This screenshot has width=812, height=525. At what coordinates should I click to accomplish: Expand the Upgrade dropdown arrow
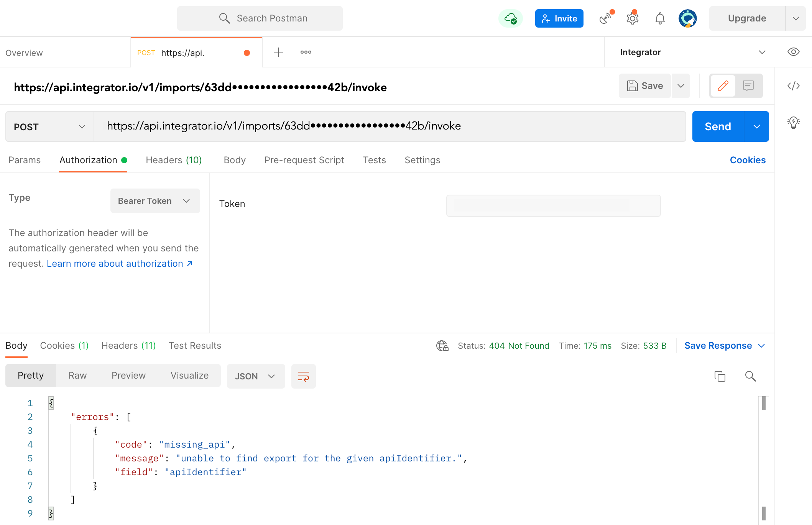(x=796, y=18)
